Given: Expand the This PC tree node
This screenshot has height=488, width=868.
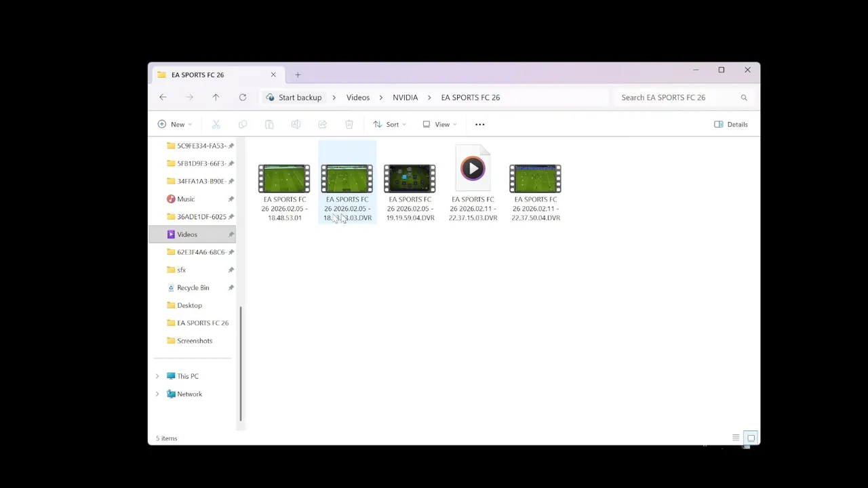Looking at the screenshot, I should pos(157,376).
